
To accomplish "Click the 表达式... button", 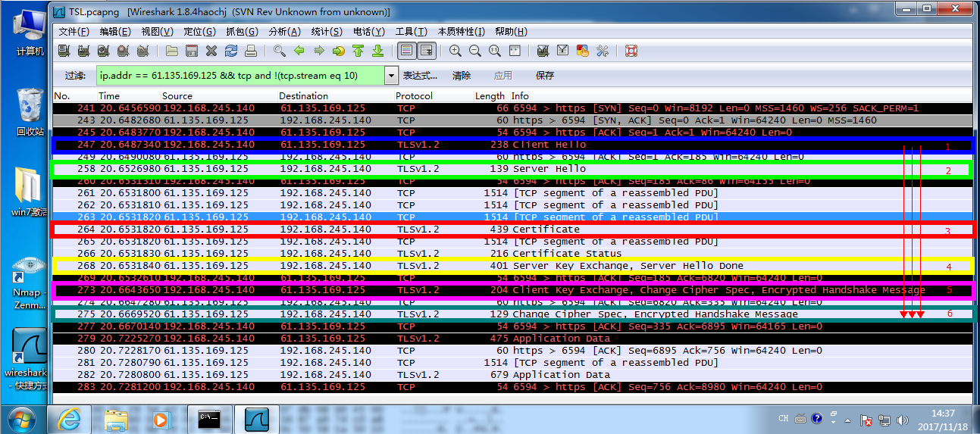I will (420, 76).
